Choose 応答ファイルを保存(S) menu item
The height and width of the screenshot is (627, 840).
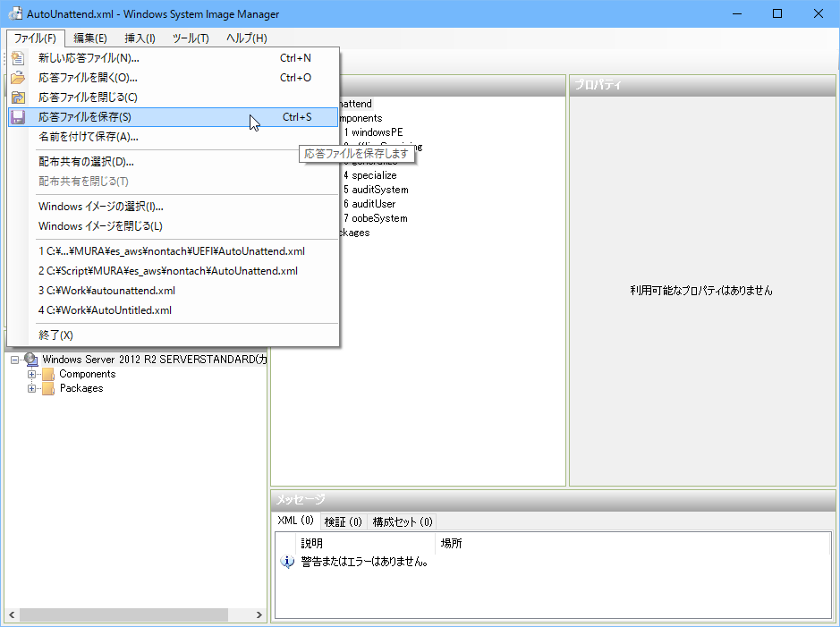tap(173, 117)
